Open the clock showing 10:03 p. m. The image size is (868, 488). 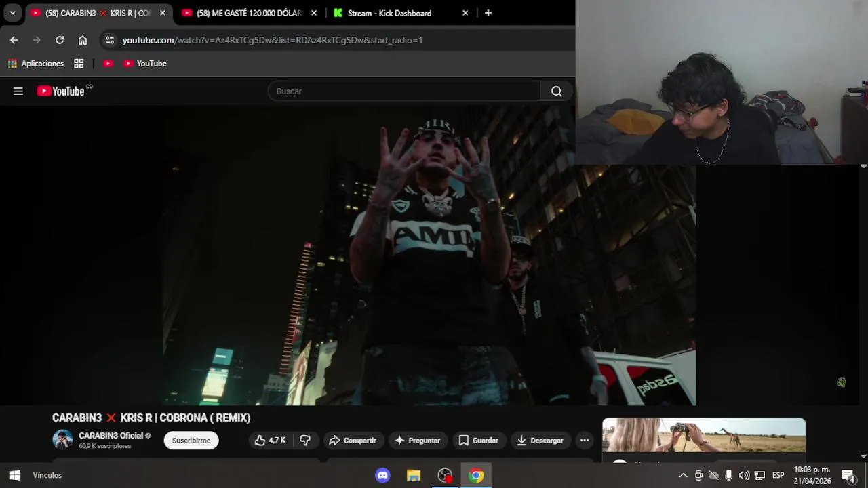[x=812, y=475]
